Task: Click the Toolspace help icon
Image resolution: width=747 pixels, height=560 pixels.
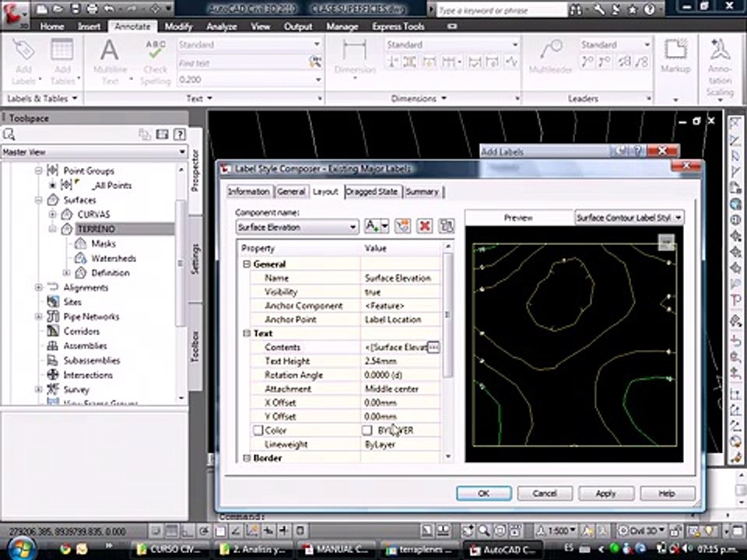Action: point(180,135)
